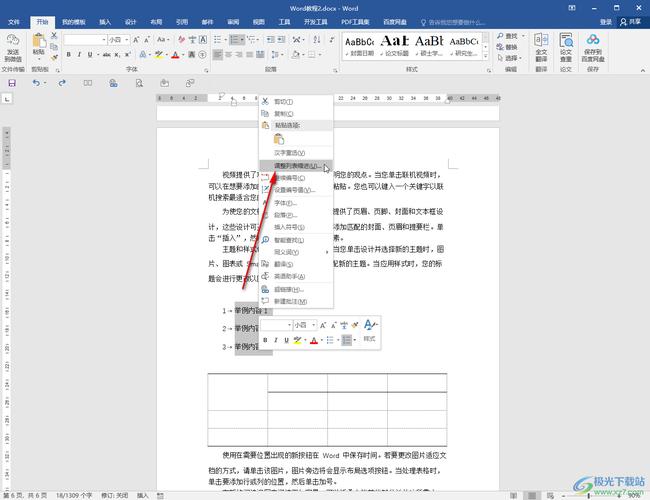
Task: Click the ribbon font color red A button
Action: click(175, 54)
